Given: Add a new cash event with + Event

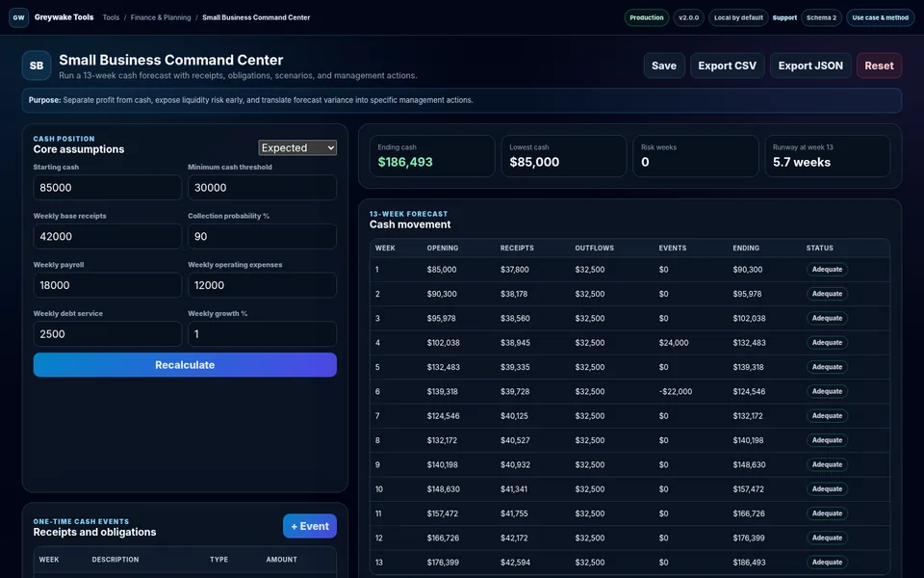Looking at the screenshot, I should tap(310, 526).
